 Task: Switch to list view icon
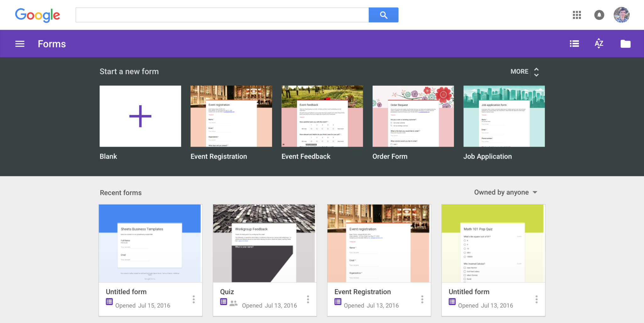(574, 44)
